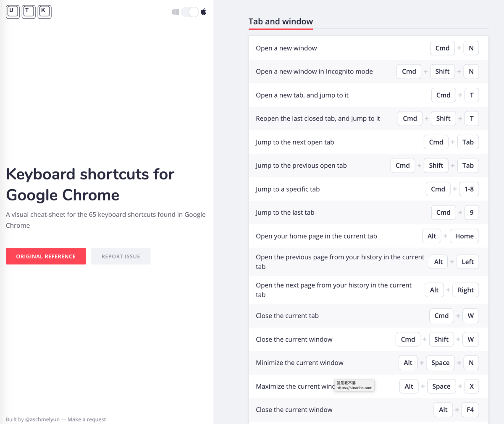Viewport: 504px width, 424px height.
Task: Select the 9 key badge
Action: (471, 213)
